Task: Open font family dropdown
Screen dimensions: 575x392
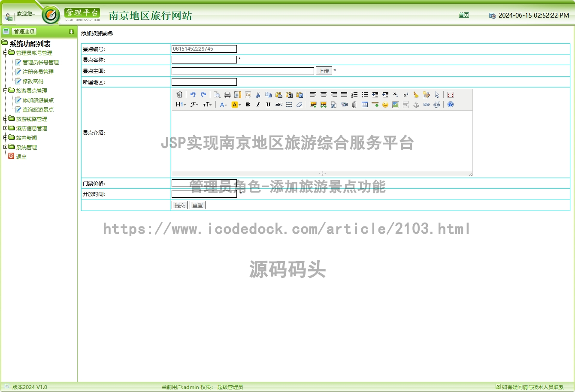Action: 195,105
